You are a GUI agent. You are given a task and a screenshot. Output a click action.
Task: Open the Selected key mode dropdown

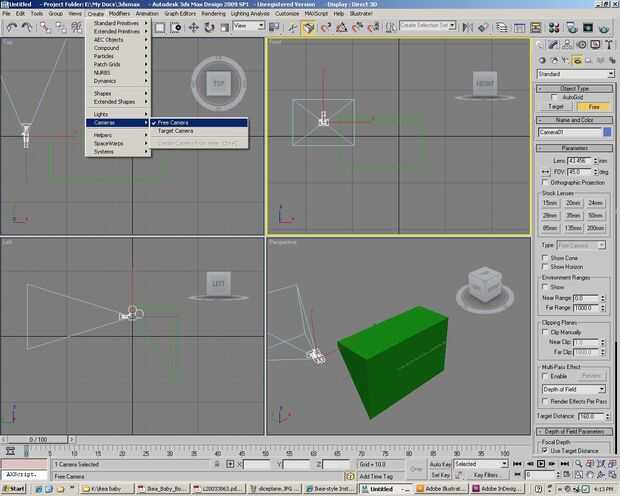click(480, 464)
